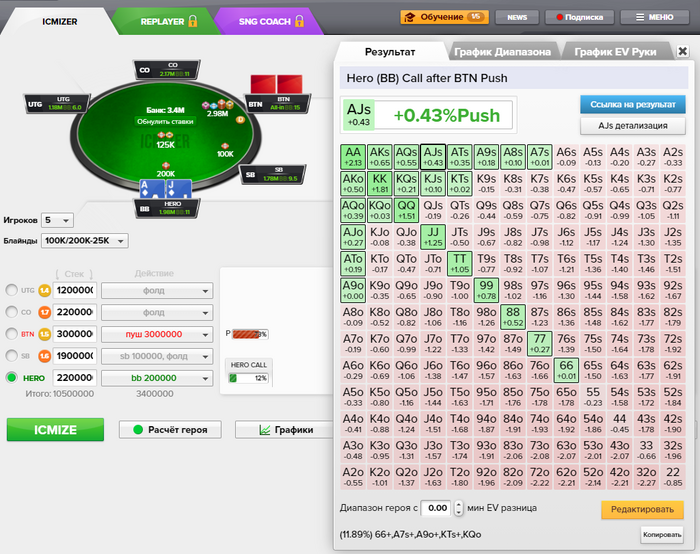The width and height of the screenshot is (700, 554).
Task: Select the SB radio button
Action: pos(12,356)
